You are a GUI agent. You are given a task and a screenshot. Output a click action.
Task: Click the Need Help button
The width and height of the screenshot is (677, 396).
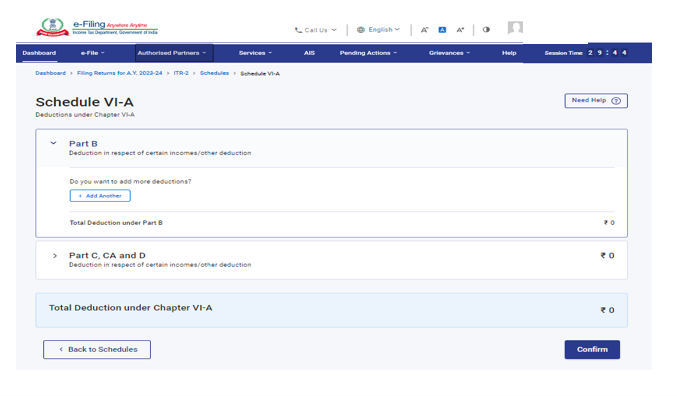tap(596, 101)
